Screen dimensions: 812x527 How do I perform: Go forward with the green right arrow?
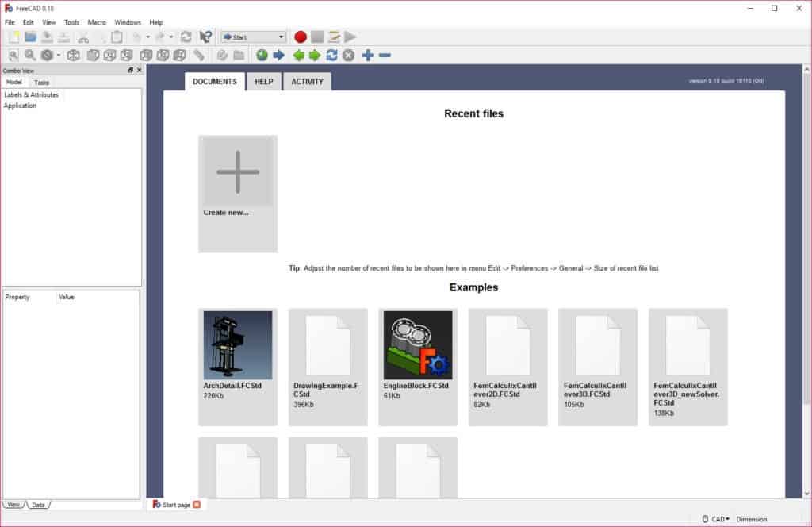point(315,55)
